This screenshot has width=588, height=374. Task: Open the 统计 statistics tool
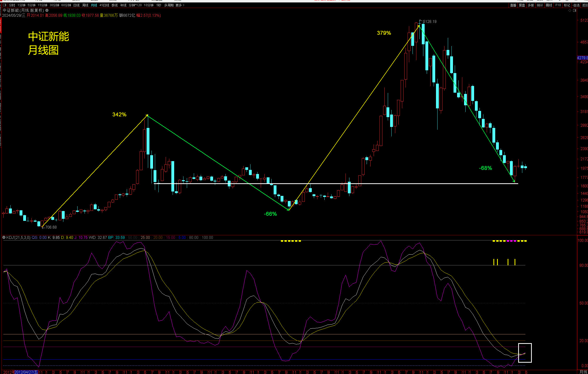[x=540, y=5]
